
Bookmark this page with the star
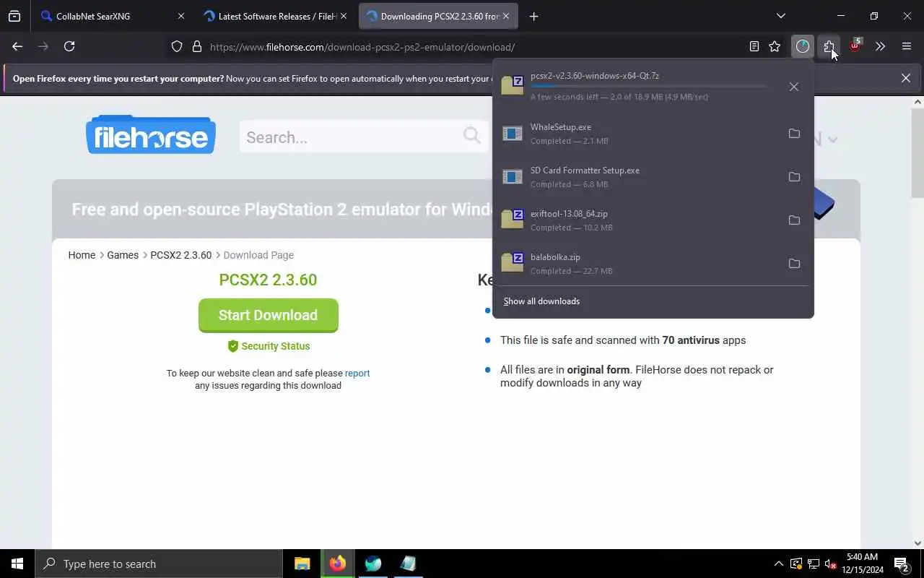tap(775, 46)
